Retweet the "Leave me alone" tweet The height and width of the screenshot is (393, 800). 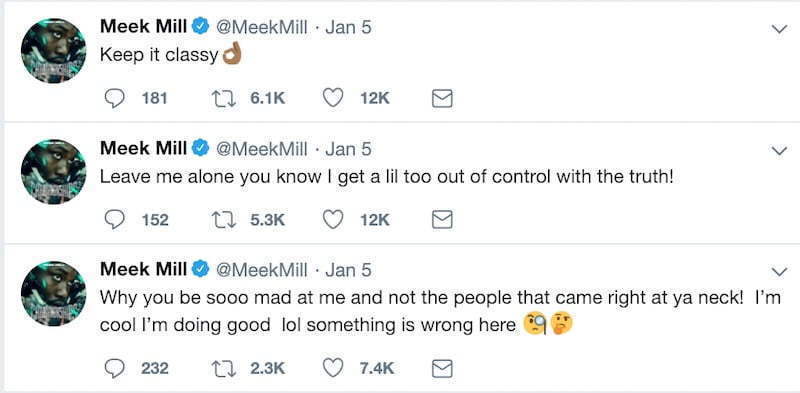pyautogui.click(x=223, y=220)
